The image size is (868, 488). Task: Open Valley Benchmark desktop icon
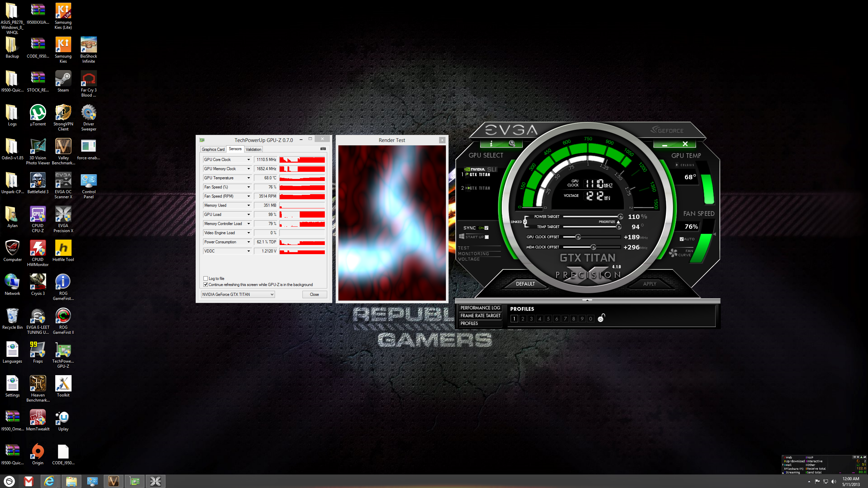tap(63, 152)
